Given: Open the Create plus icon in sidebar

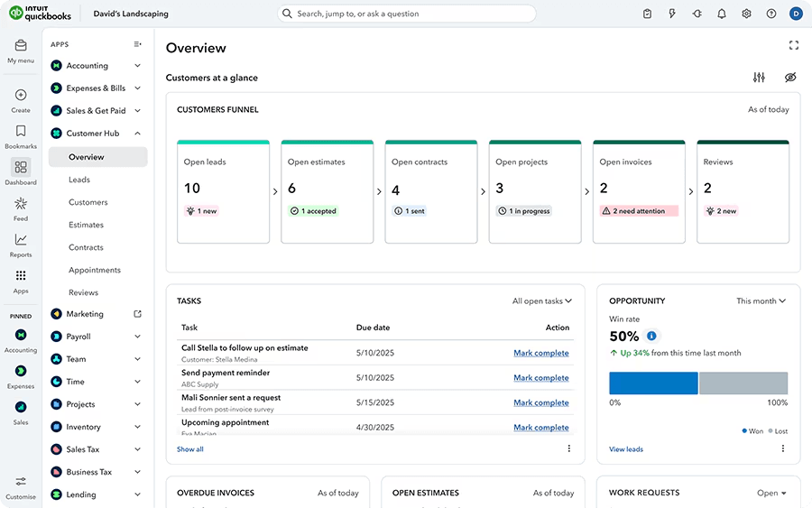Looking at the screenshot, I should tap(21, 95).
